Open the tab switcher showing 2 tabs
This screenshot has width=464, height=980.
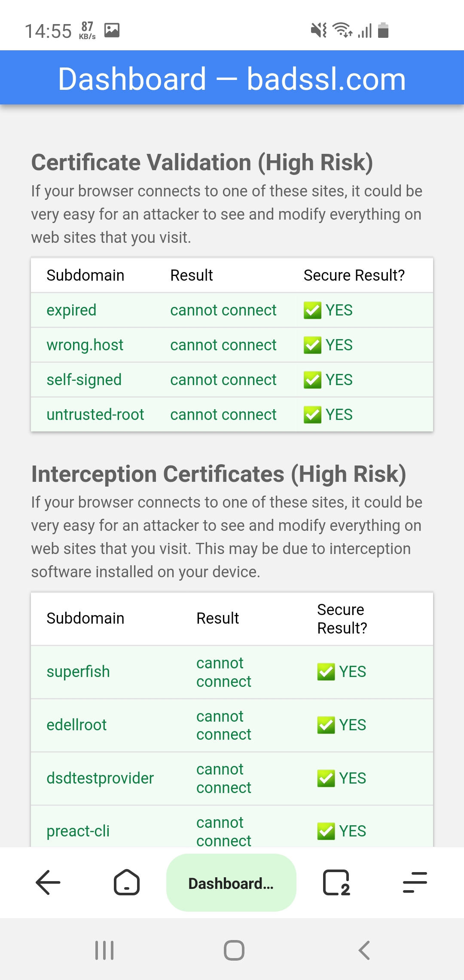336,882
